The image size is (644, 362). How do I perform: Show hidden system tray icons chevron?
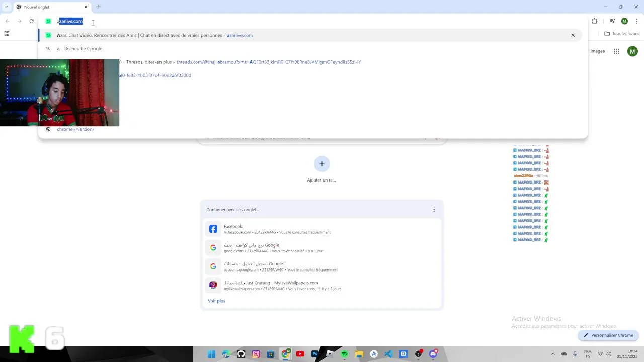click(553, 354)
